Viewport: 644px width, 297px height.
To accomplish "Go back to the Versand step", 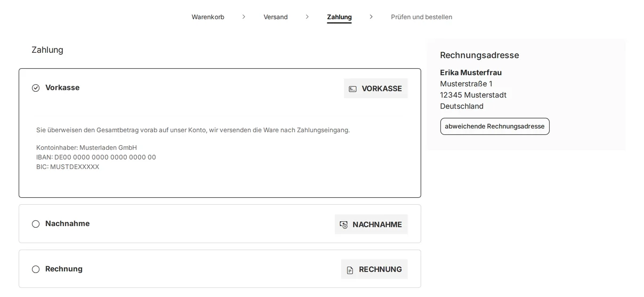I will pos(276,17).
